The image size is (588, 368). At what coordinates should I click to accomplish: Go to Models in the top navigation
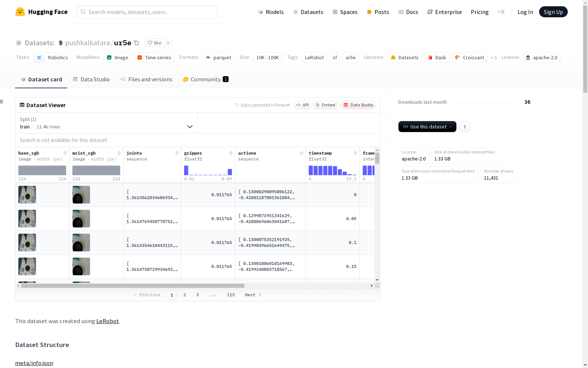[x=271, y=12]
